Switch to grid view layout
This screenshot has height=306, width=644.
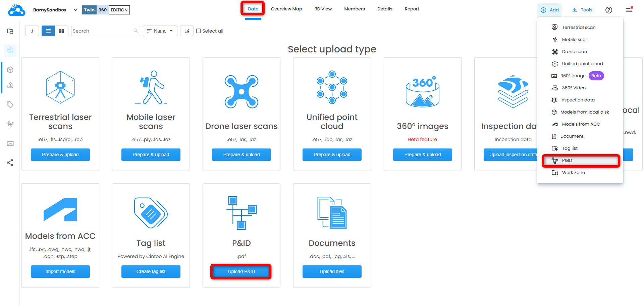point(62,31)
